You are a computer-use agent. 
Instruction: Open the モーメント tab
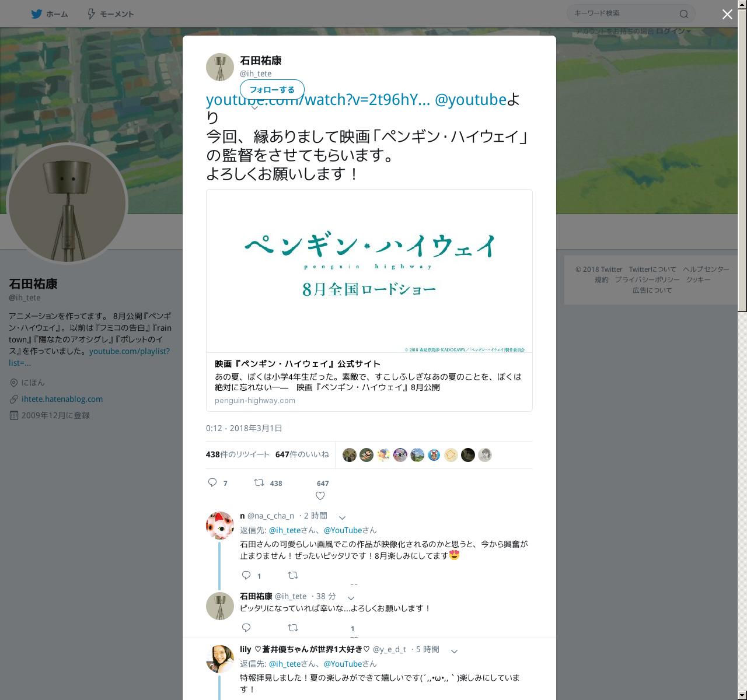pos(110,13)
